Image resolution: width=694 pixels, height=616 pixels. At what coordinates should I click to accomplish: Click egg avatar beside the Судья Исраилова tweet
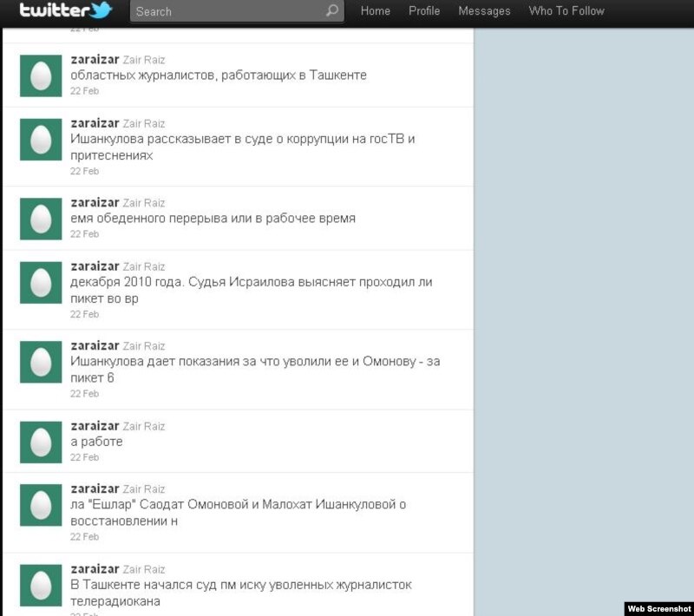point(41,283)
